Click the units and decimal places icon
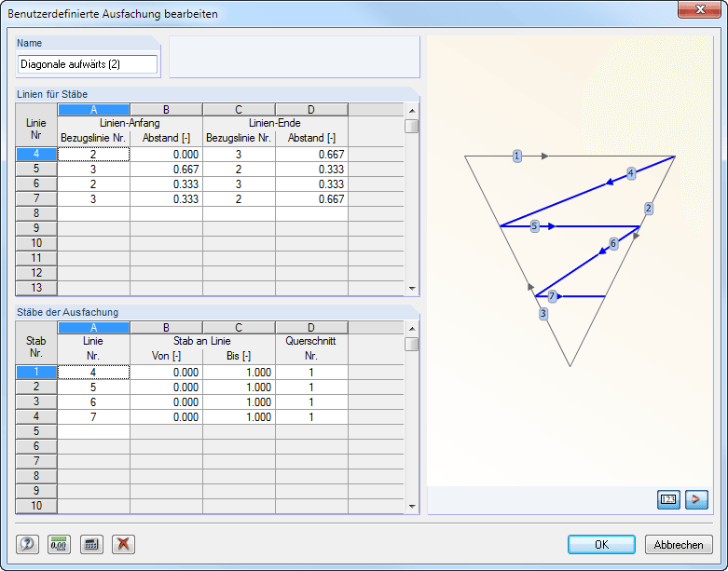Screen dimensions: 728x571 click(x=59, y=544)
